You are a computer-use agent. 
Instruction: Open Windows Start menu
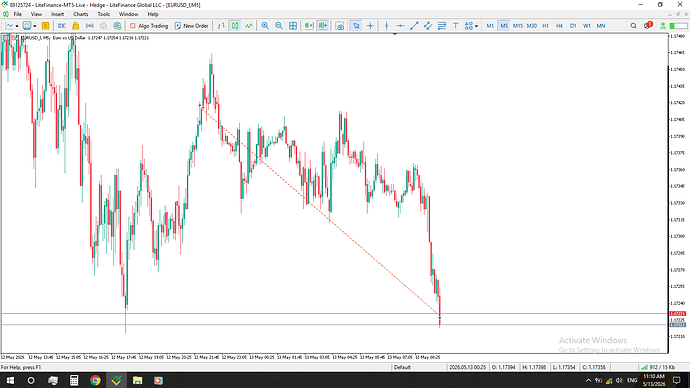tap(10, 380)
